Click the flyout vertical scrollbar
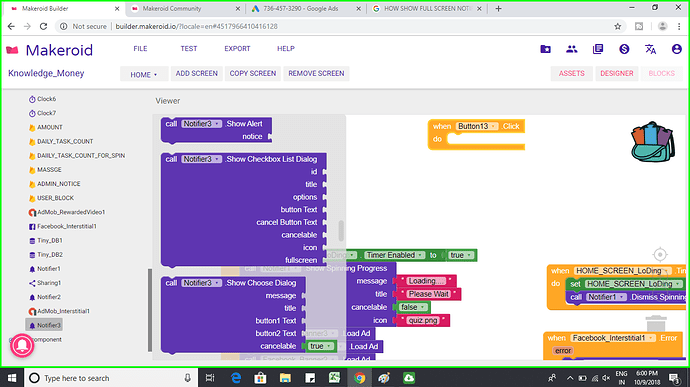690x387 pixels. coord(341,230)
